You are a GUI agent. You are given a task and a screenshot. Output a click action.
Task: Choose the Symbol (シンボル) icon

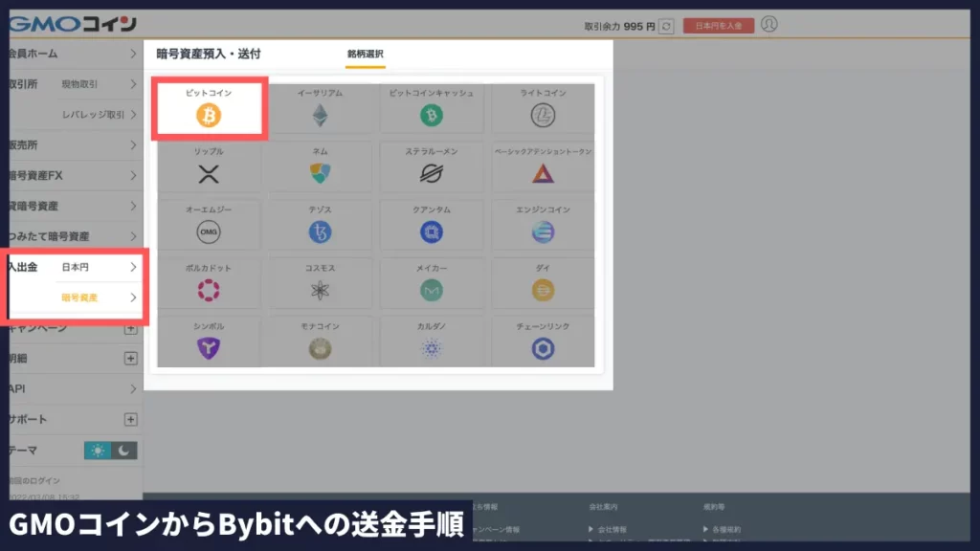209,348
